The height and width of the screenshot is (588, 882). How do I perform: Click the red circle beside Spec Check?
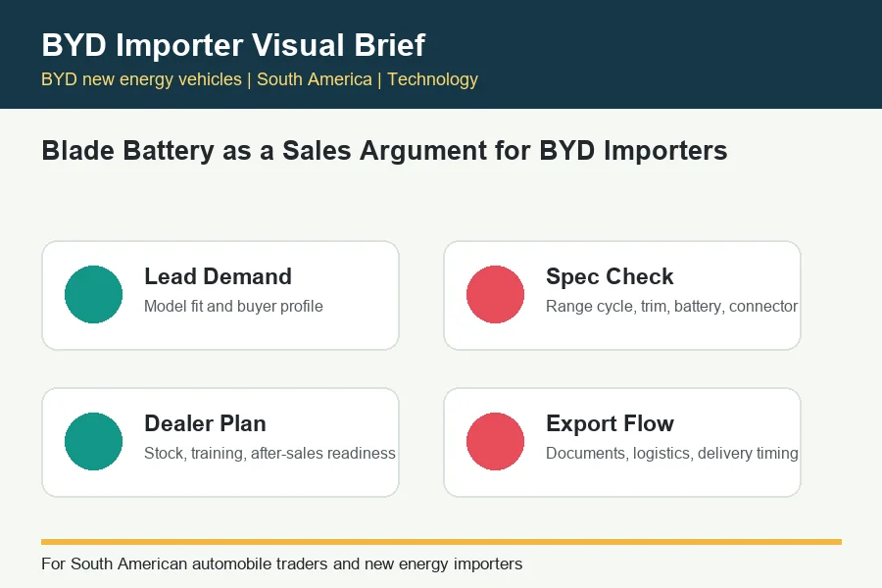tap(495, 294)
